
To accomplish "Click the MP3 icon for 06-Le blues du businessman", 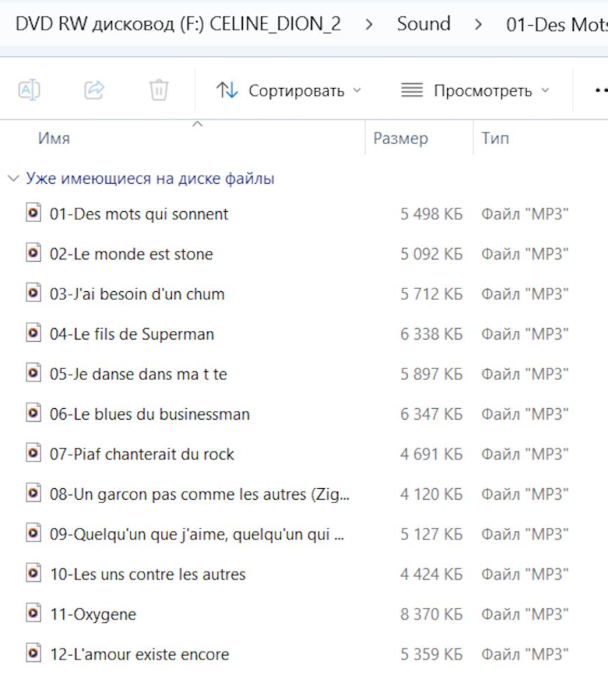I will (x=34, y=413).
